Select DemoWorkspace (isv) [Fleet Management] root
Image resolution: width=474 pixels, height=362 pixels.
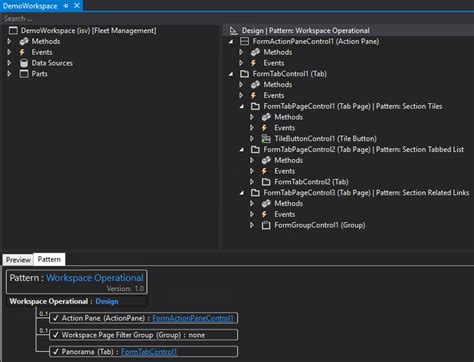tap(88, 31)
